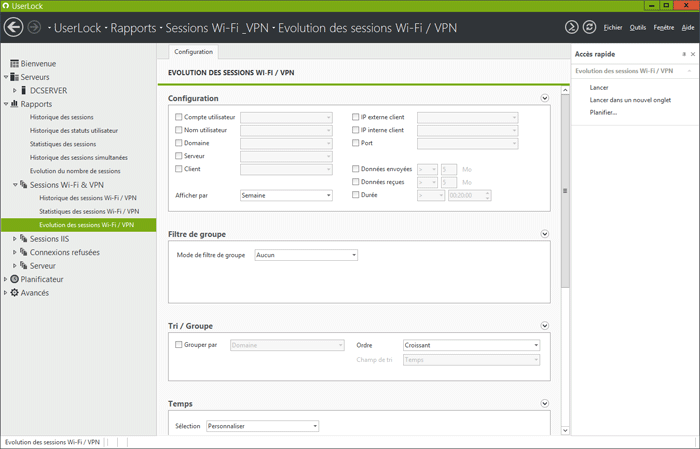Image resolution: width=700 pixels, height=449 pixels.
Task: Check the Domaine filter checkbox
Action: pos(179,143)
